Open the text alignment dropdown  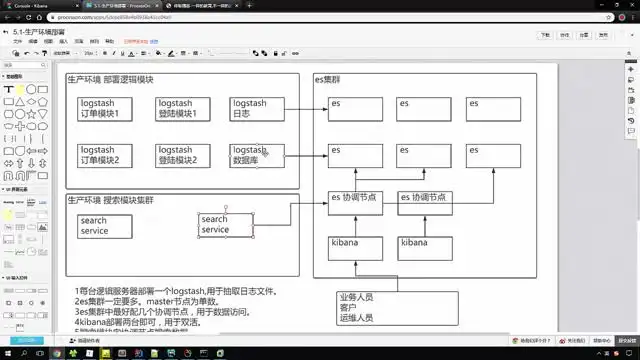click(x=145, y=53)
